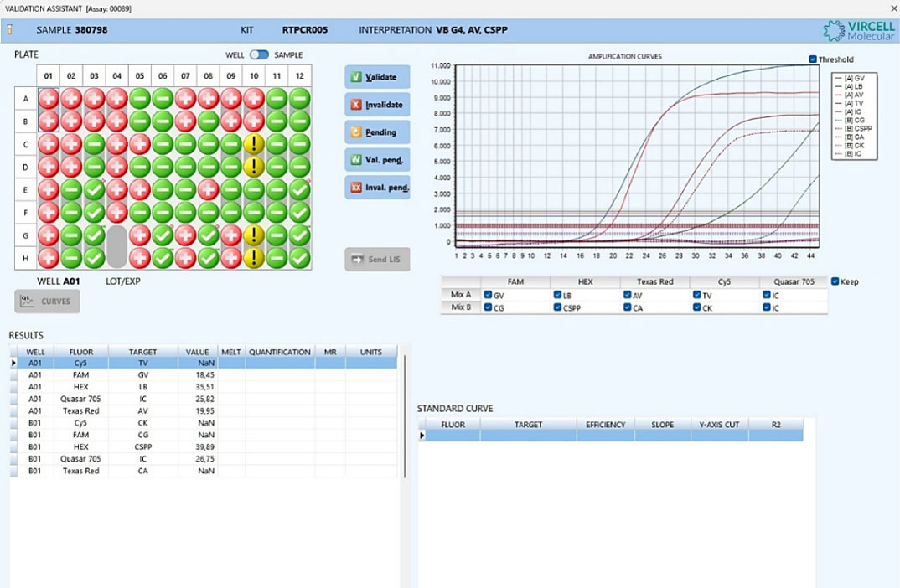Image resolution: width=900 pixels, height=588 pixels.
Task: Select positive well H09
Action: [230, 258]
